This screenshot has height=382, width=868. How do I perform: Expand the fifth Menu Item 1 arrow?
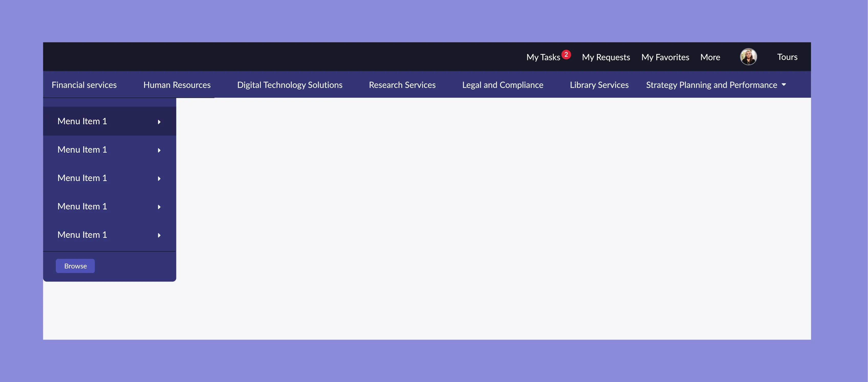pyautogui.click(x=159, y=235)
